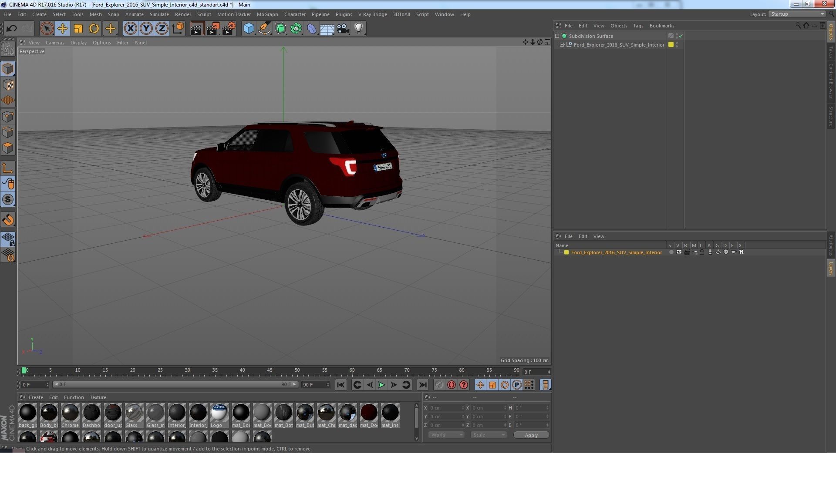The height and width of the screenshot is (504, 836).
Task: Open the Scale mode dropdown
Action: click(x=489, y=435)
